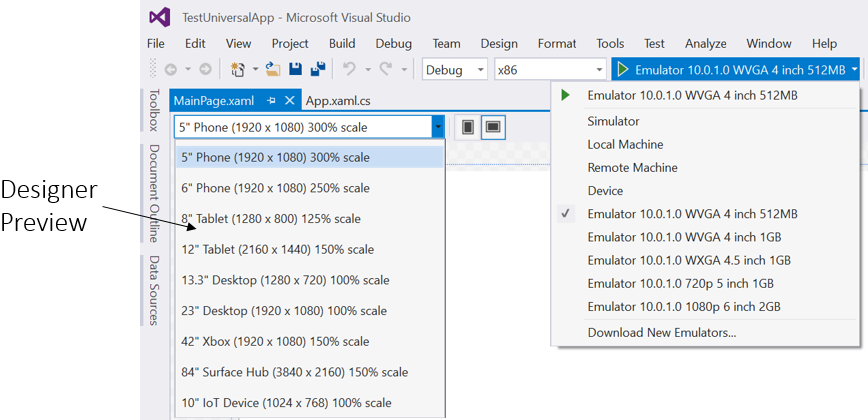Click the Navigate Forward arrow icon
The height and width of the screenshot is (420, 868).
(x=205, y=70)
